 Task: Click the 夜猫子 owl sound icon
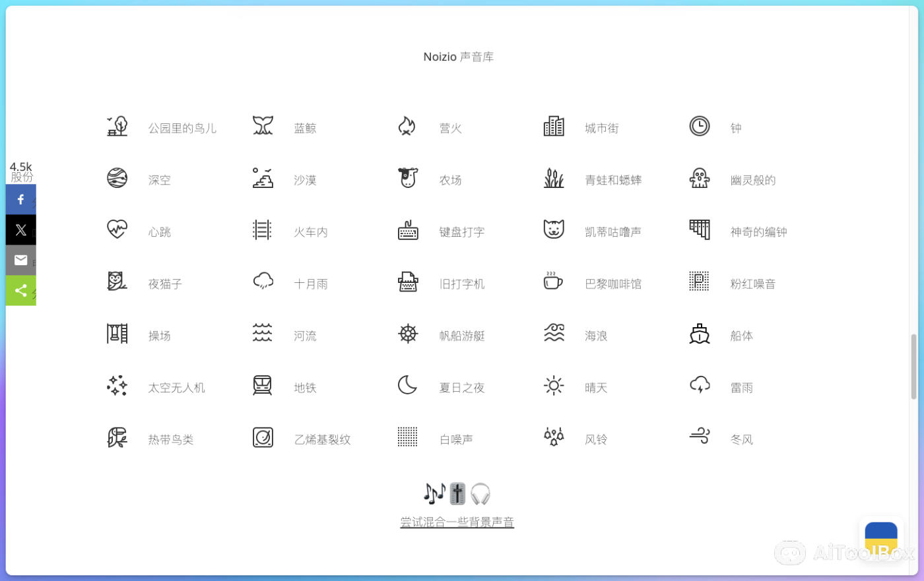click(x=117, y=282)
